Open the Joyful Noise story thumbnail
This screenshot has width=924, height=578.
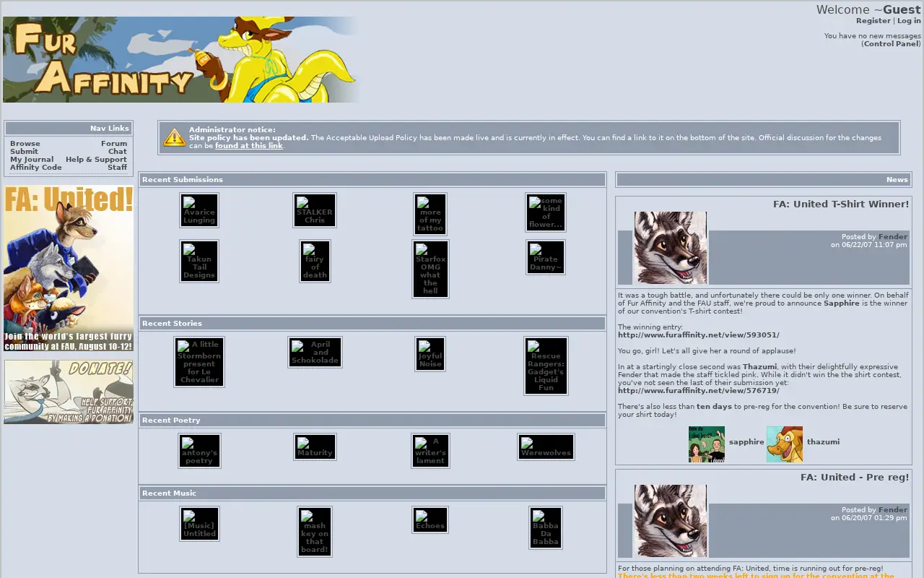(430, 354)
